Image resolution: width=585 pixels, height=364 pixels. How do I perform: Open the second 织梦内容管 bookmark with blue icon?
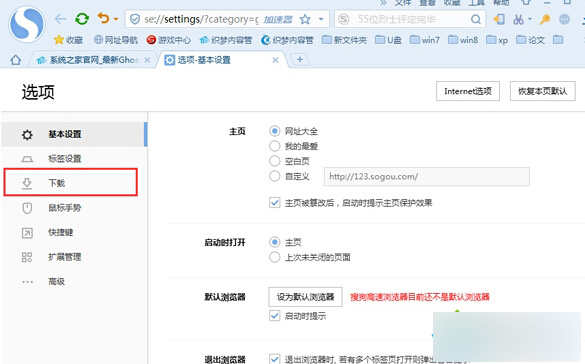pos(287,40)
